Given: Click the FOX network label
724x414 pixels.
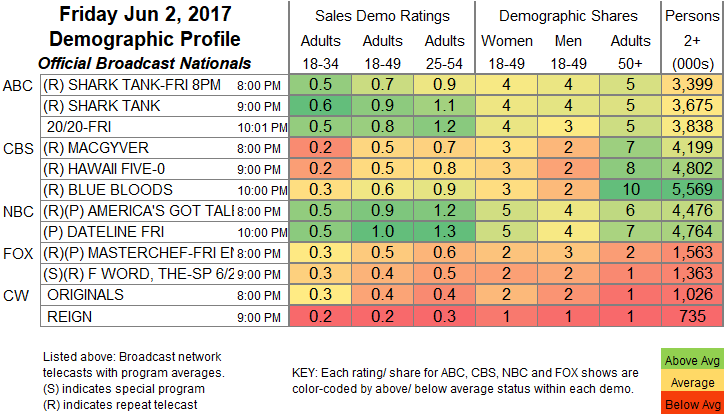Looking at the screenshot, I should pyautogui.click(x=17, y=253).
